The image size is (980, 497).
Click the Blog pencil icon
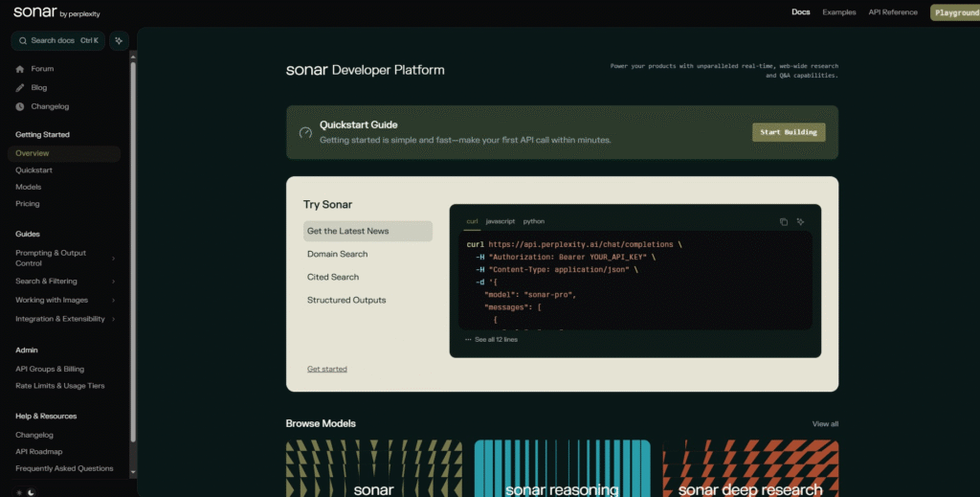pyautogui.click(x=20, y=88)
